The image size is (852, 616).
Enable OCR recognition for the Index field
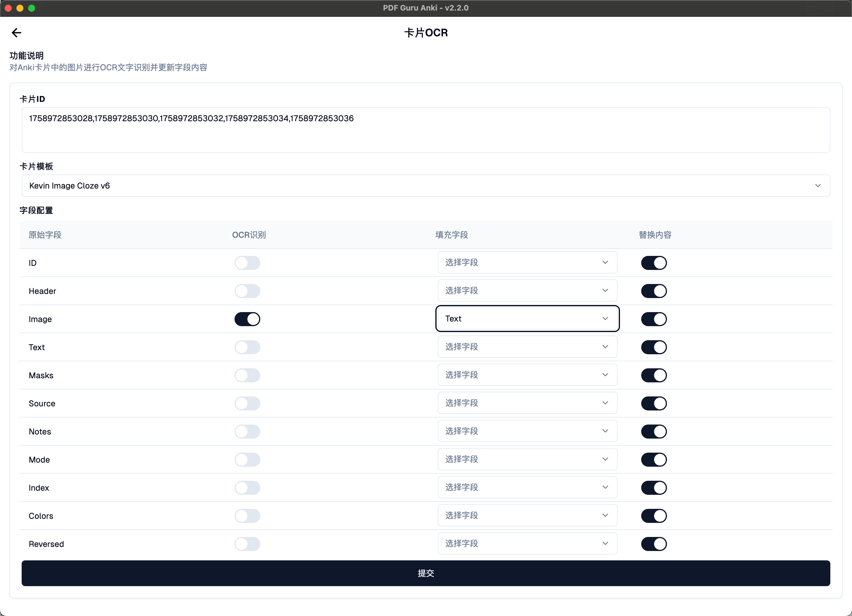pyautogui.click(x=247, y=488)
